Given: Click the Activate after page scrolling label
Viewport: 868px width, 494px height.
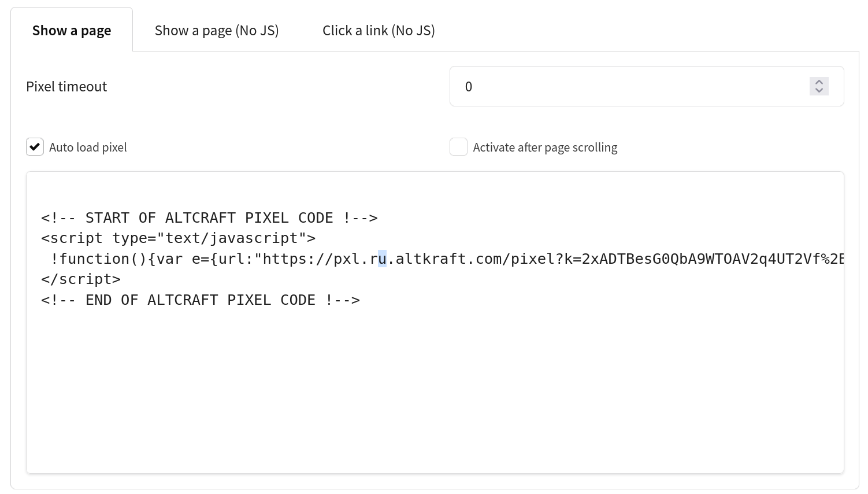Looking at the screenshot, I should tap(545, 148).
